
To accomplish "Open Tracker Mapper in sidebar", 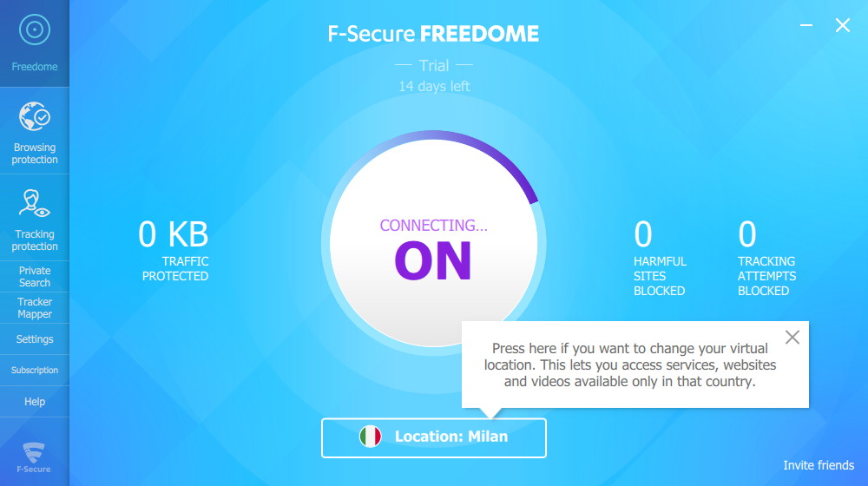I will 35,308.
